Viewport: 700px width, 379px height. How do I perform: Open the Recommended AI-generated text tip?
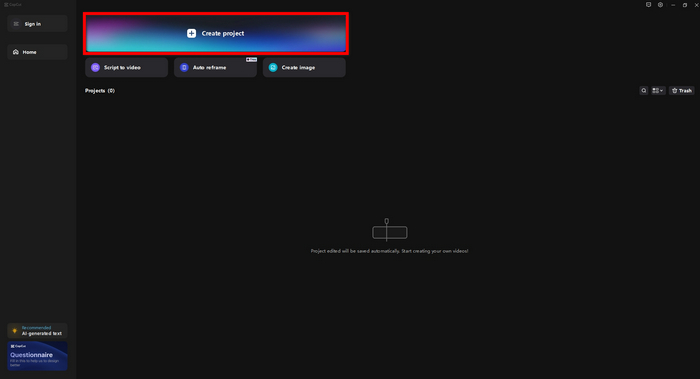(x=37, y=331)
